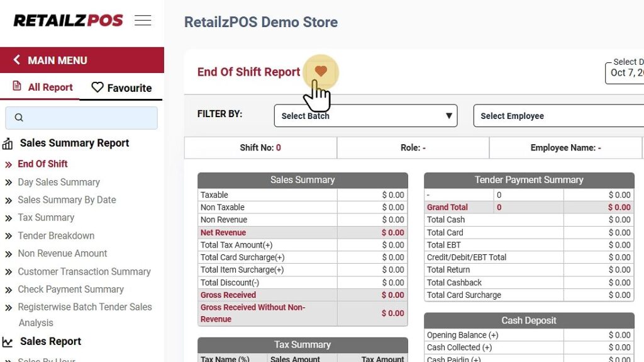Open Customer Transaction Summary report

pyautogui.click(x=84, y=271)
